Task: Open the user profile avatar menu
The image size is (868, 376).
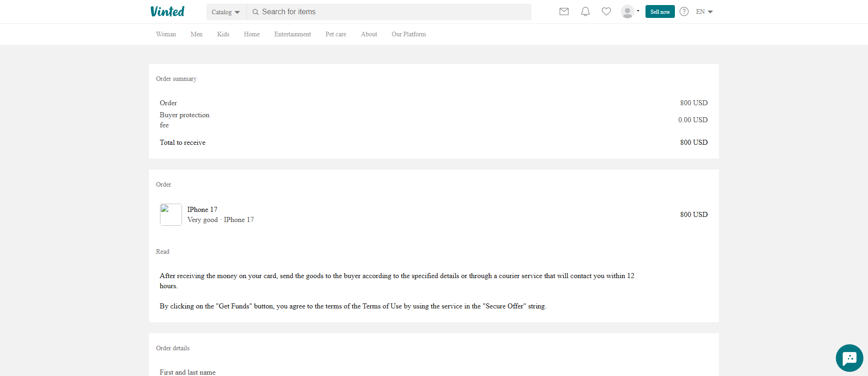Action: (630, 11)
